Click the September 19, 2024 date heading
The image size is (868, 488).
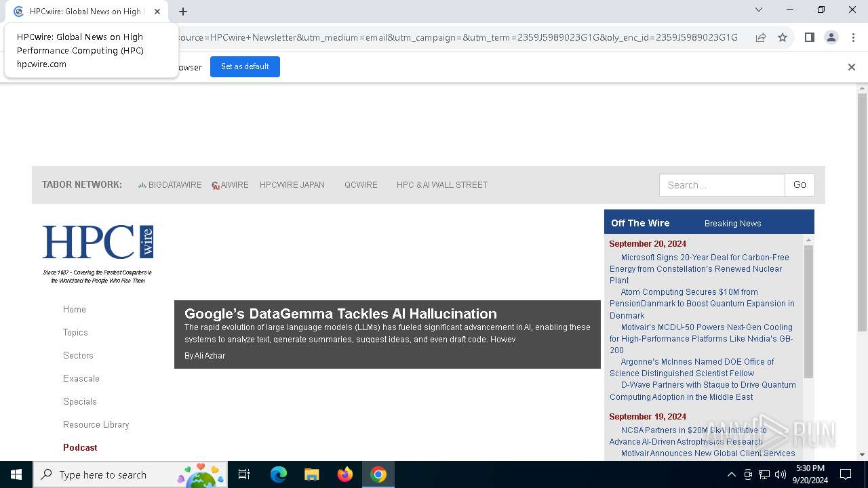[x=648, y=417]
